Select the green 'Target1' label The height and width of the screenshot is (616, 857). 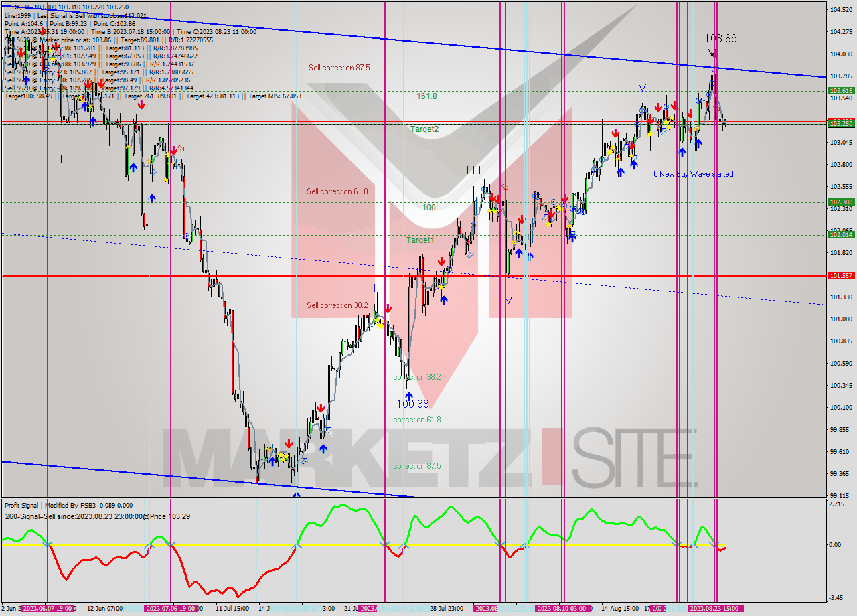point(420,240)
